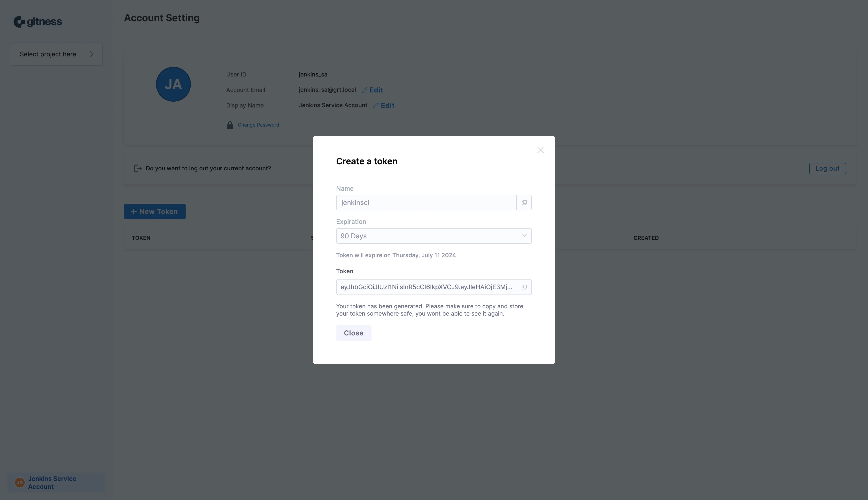Expand the Select project here selector
This screenshot has height=500, width=868.
(56, 54)
